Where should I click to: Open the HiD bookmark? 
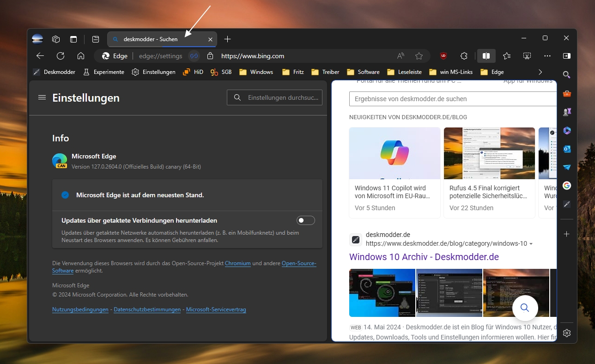[193, 72]
